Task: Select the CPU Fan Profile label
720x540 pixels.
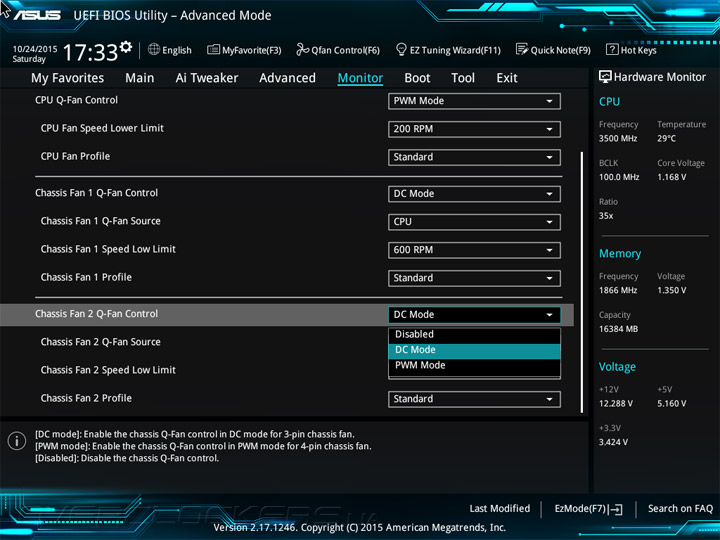Action: pos(75,157)
